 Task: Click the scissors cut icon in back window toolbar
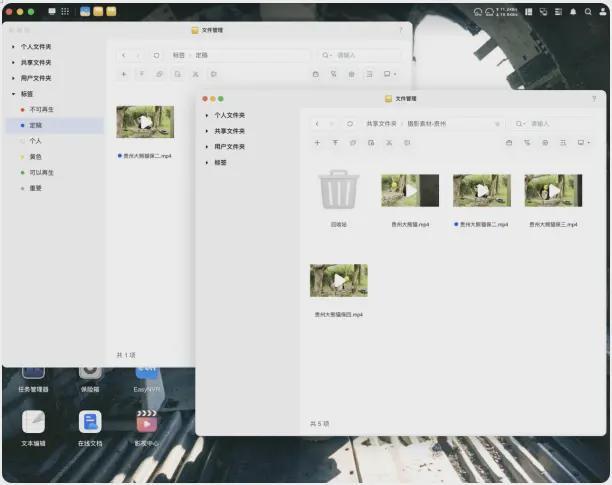(196, 74)
